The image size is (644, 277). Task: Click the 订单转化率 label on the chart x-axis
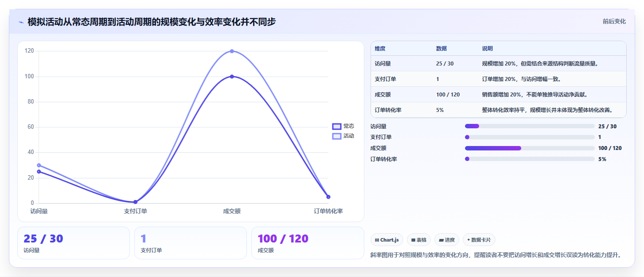tap(328, 211)
